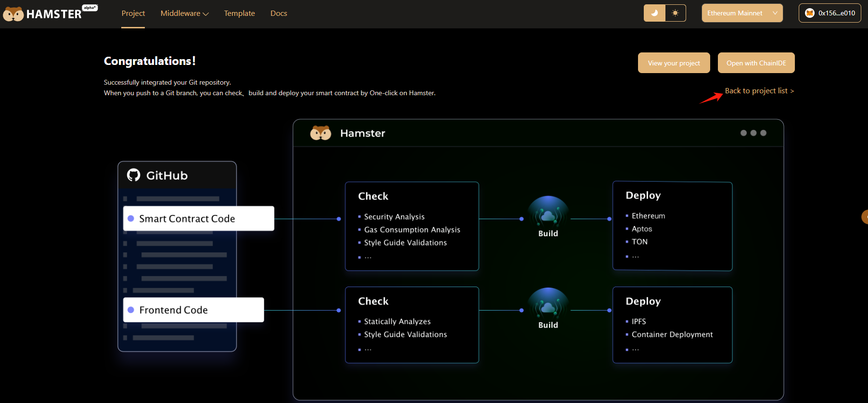Click the MetaMask fox icon in wallet button

[x=810, y=13]
